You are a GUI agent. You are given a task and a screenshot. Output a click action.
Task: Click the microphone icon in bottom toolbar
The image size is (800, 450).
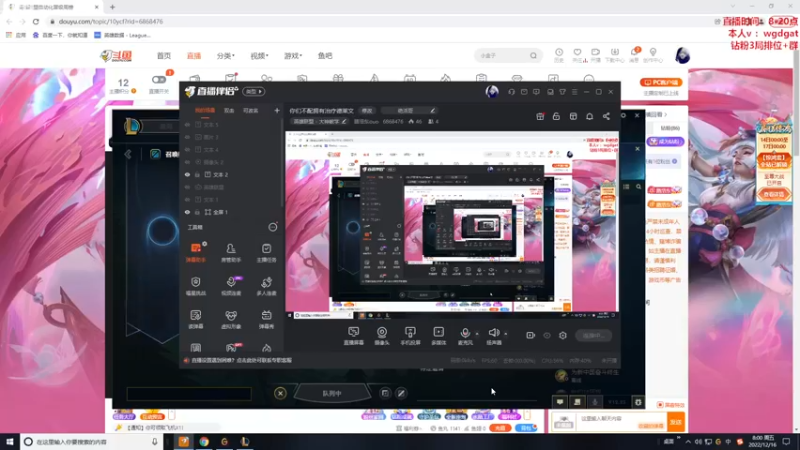(465, 333)
